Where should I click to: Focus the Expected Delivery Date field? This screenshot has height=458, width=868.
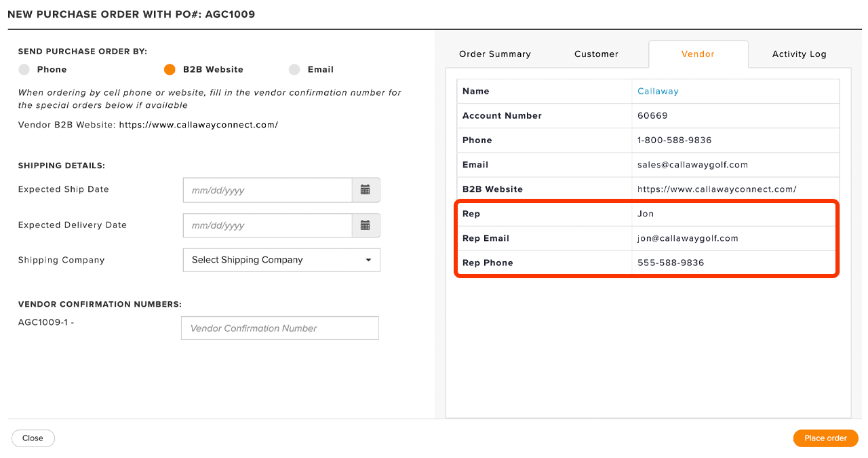267,225
